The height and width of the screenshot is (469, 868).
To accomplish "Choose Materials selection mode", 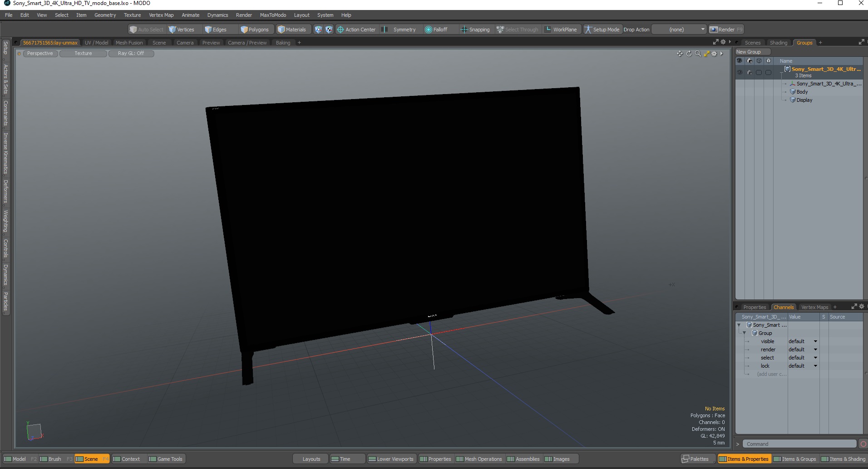I will click(292, 30).
